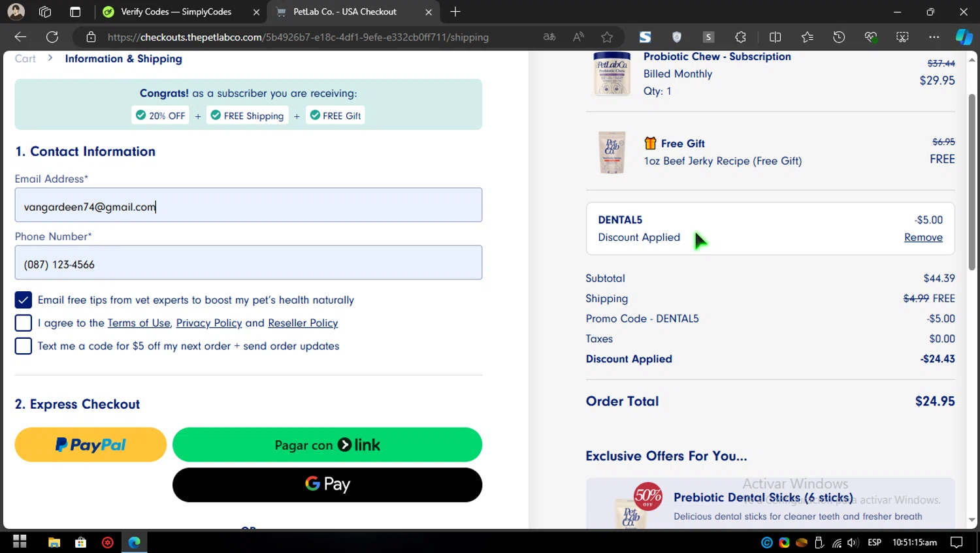Open a new browser tab
Viewport: 980px width, 553px height.
[x=455, y=12]
